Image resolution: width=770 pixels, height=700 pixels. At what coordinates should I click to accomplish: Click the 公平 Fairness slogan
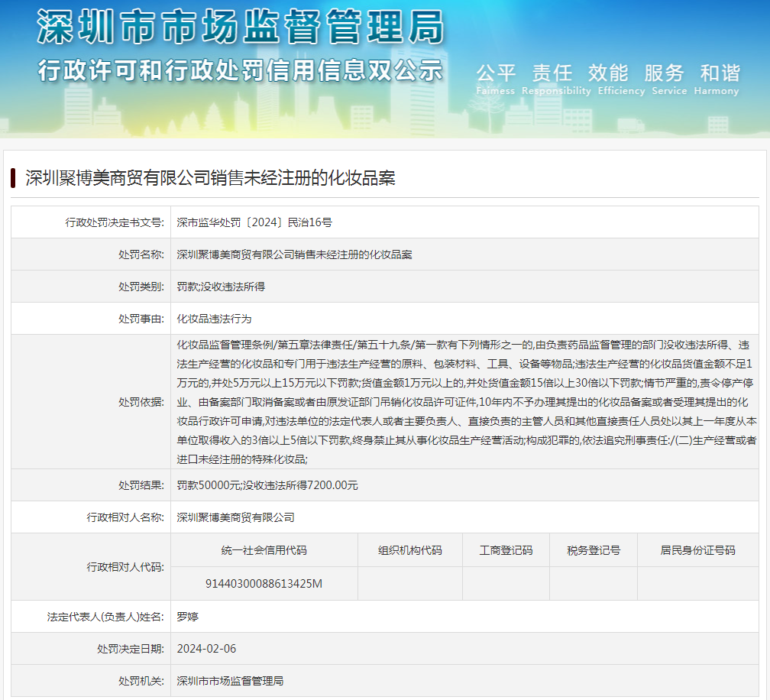496,79
